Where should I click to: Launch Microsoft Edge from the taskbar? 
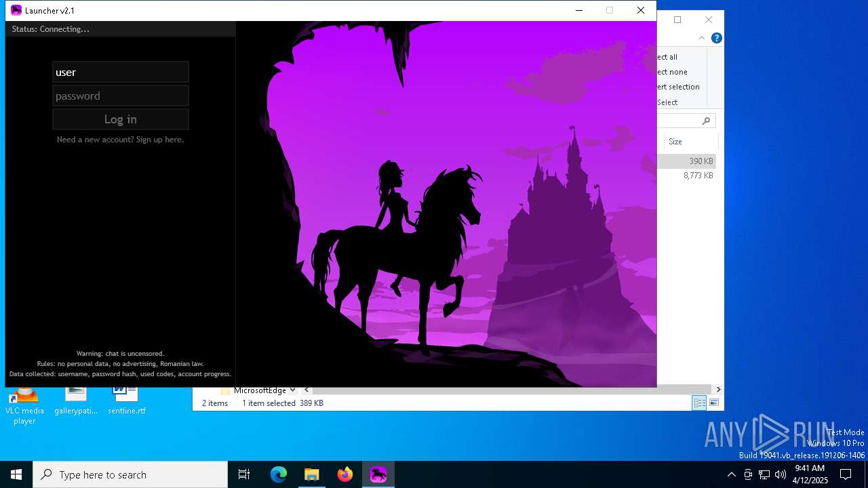pos(279,474)
